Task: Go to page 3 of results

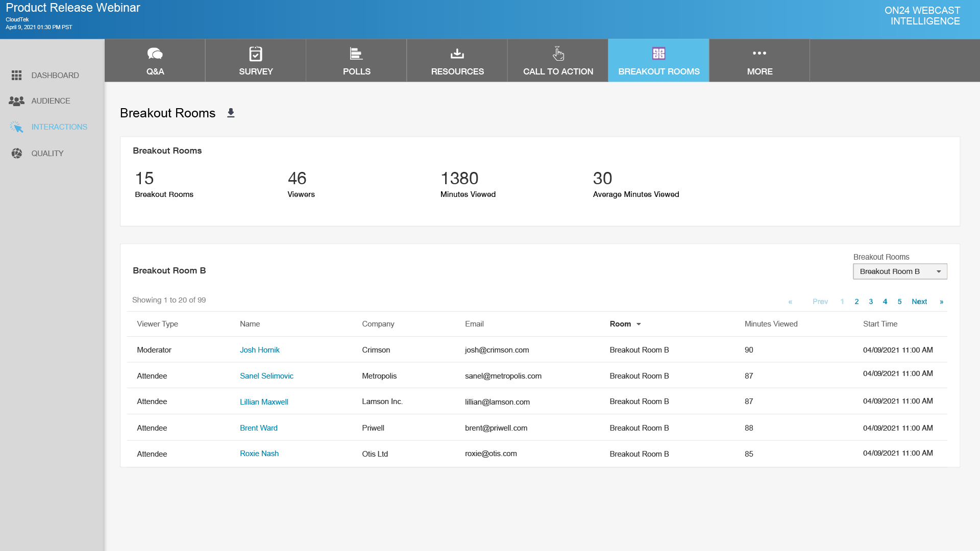Action: (871, 302)
